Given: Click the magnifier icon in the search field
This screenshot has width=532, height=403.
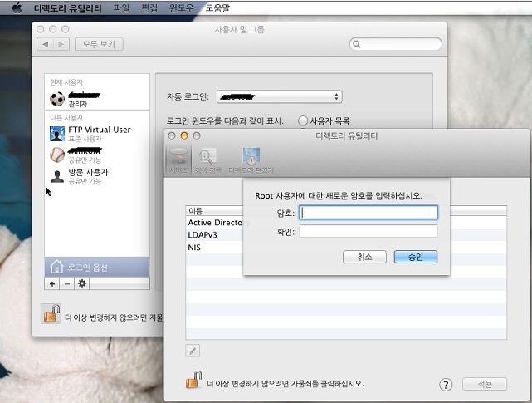Looking at the screenshot, I should pos(357,44).
